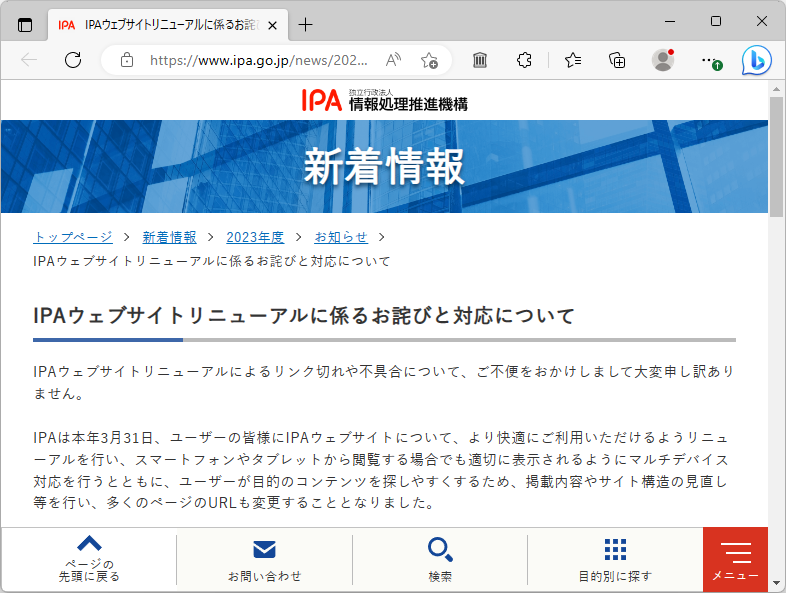Open 2023年度 breadcrumb link
786x593 pixels.
pos(255,237)
